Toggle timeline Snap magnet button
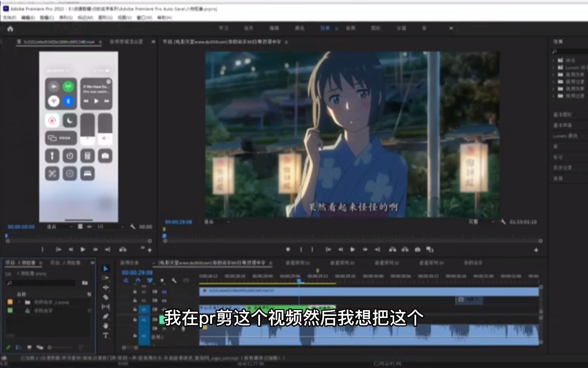 138,280
